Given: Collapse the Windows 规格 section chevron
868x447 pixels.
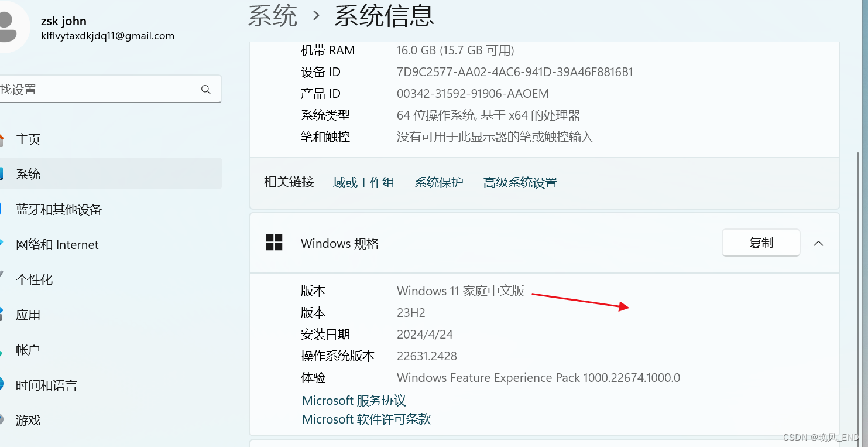Looking at the screenshot, I should tap(818, 243).
